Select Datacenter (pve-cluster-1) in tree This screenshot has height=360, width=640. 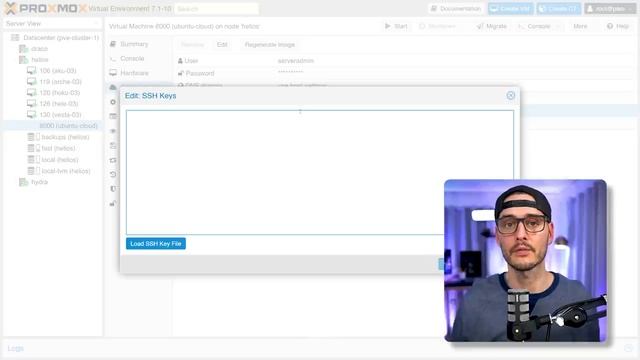tap(61, 38)
